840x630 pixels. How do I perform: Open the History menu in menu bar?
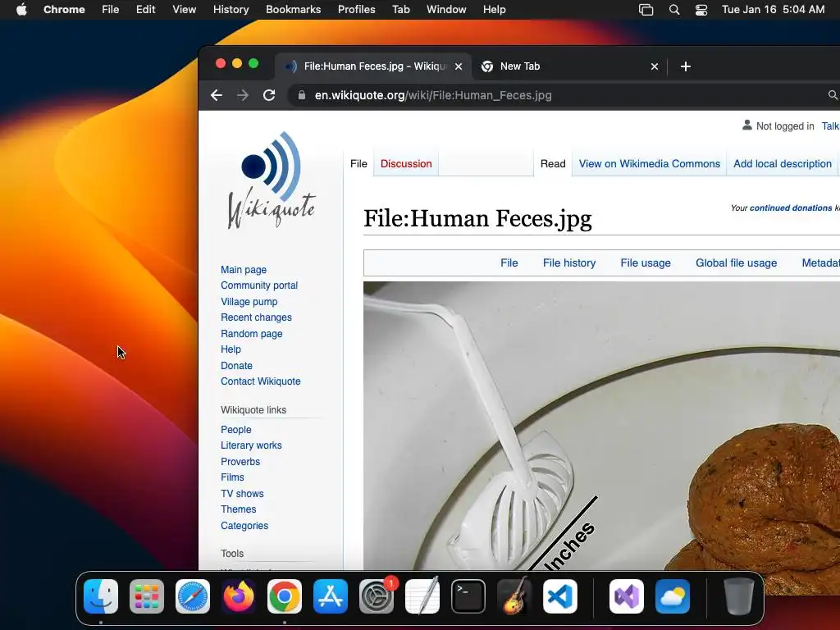point(231,10)
